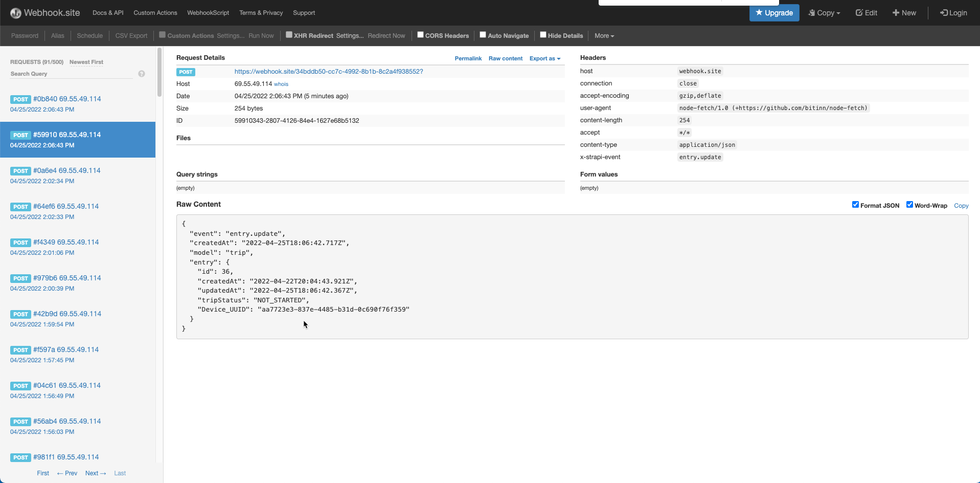
Task: Open the Export as dropdown
Action: 544,58
